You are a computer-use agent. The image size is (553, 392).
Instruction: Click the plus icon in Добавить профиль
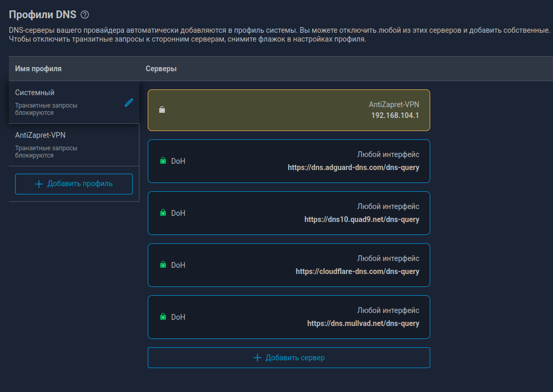39,184
